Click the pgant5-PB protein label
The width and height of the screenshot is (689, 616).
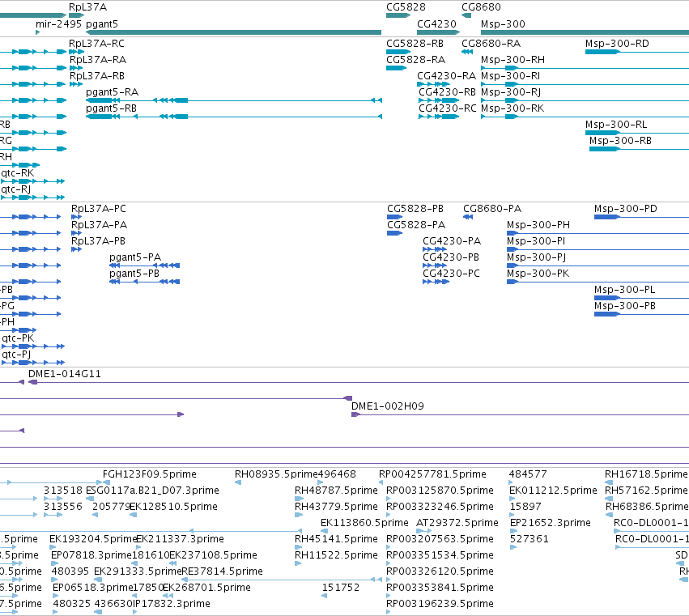134,274
